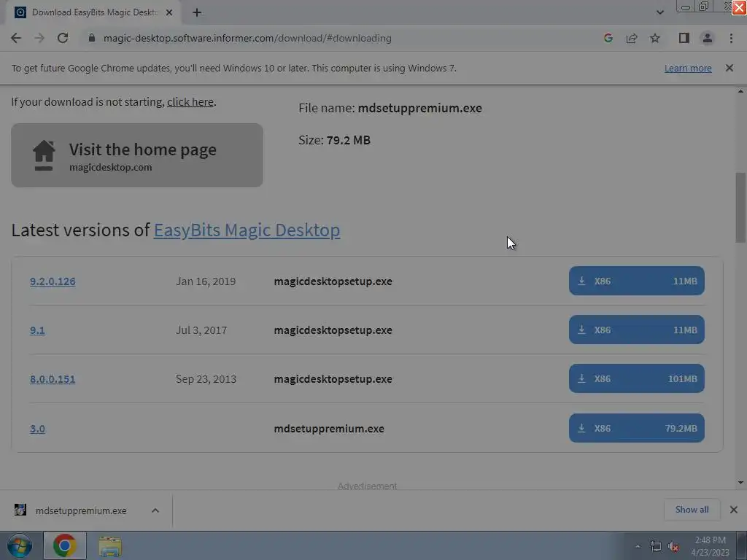This screenshot has height=560, width=747.
Task: Click the Size 79.2 MB text
Action: click(334, 140)
